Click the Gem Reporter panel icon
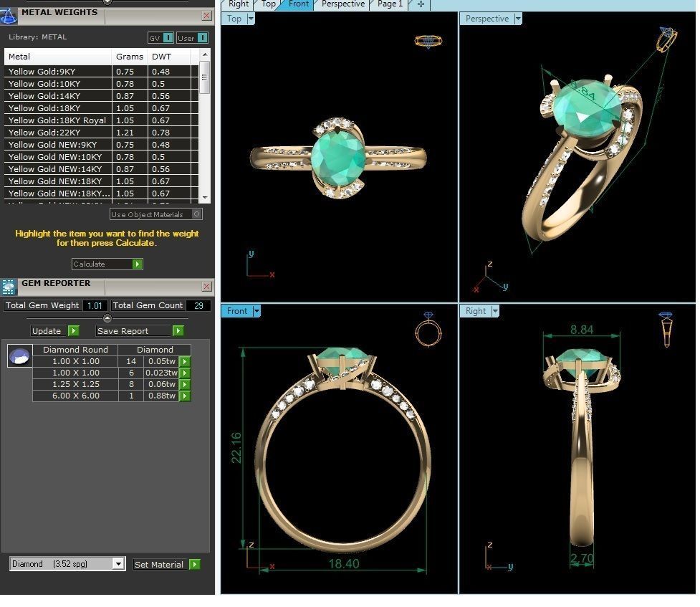The height and width of the screenshot is (607, 700). click(8, 287)
